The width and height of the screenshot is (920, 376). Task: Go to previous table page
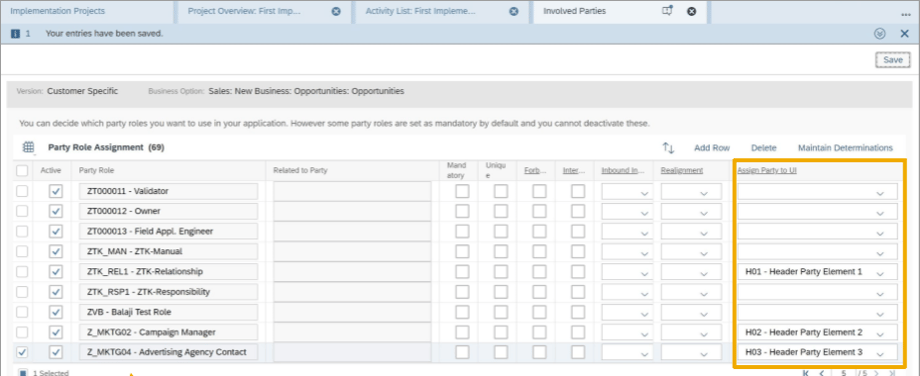(822, 373)
